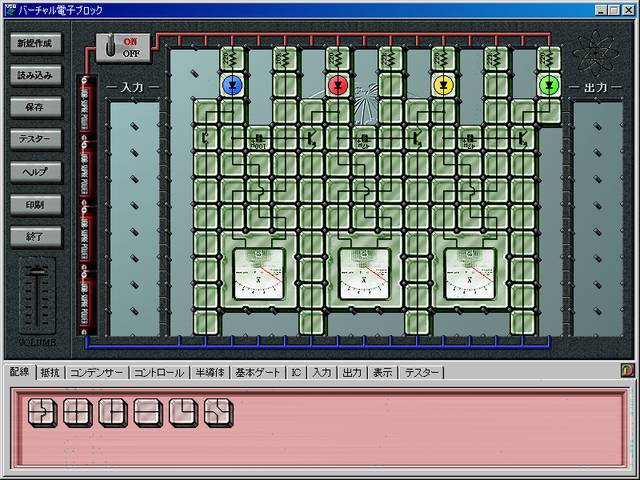The image size is (640, 480).
Task: Open ヘルプ (Help)
Action: coord(39,172)
